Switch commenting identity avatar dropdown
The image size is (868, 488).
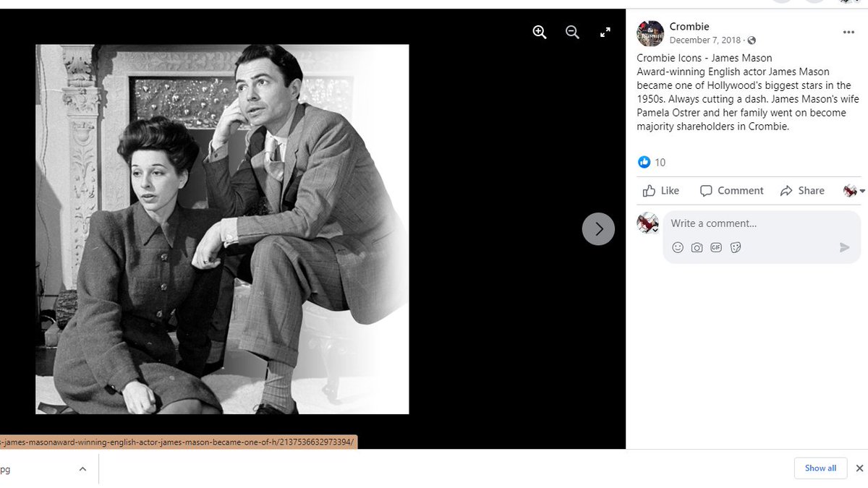coord(854,191)
